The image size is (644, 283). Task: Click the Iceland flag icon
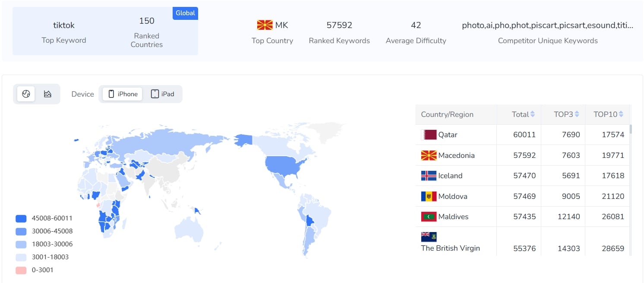coord(429,176)
